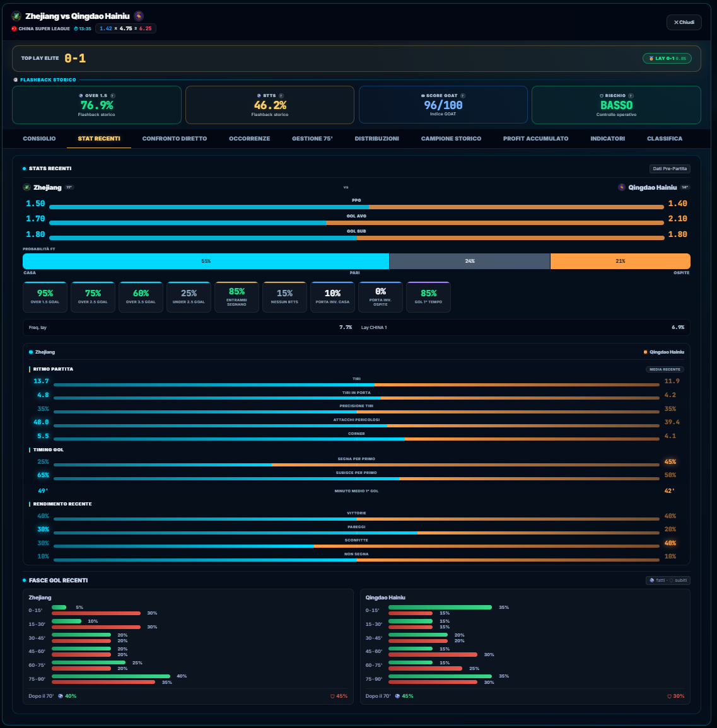The height and width of the screenshot is (728, 717).
Task: Open the BTTS help question-mark icon
Action: [281, 96]
